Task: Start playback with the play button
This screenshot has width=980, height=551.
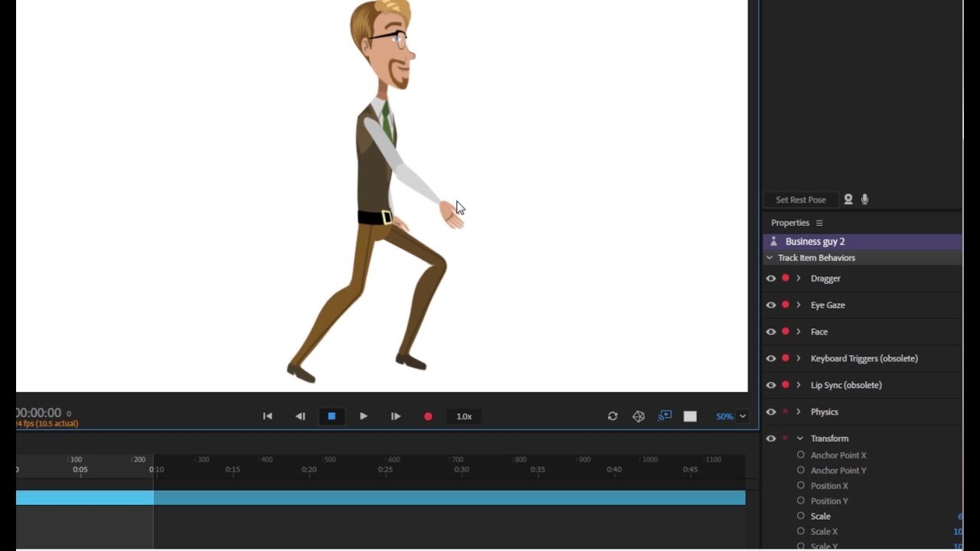Action: [364, 416]
